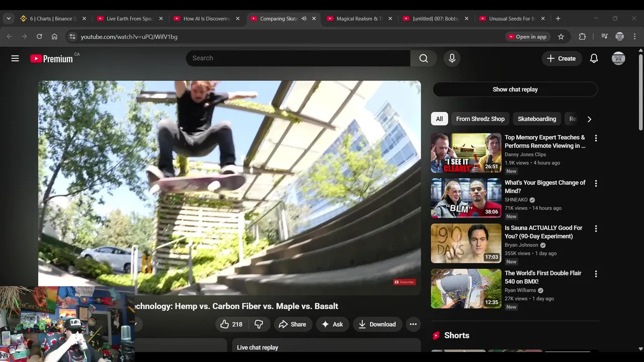
Task: Open the notifications bell
Action: tap(594, 58)
